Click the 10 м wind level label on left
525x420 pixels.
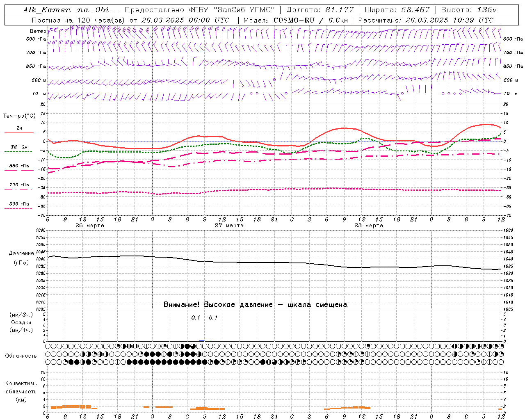point(39,94)
